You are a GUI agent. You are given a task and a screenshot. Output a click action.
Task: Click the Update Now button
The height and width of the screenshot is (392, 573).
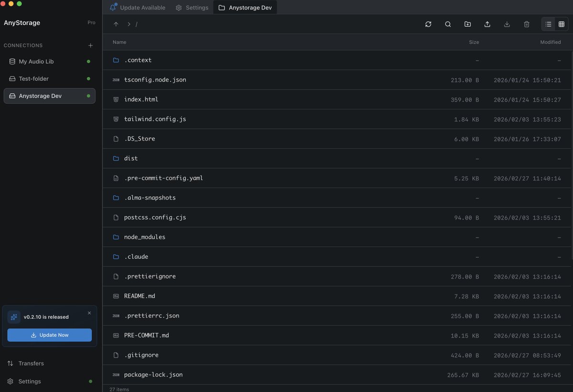[x=50, y=335]
